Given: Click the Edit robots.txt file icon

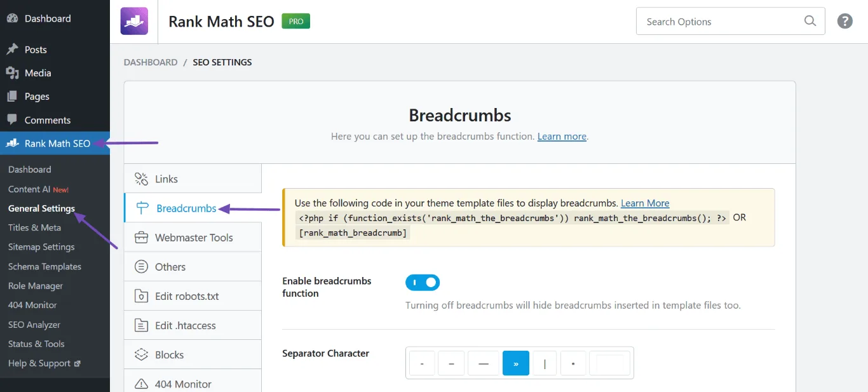Looking at the screenshot, I should pos(142,296).
